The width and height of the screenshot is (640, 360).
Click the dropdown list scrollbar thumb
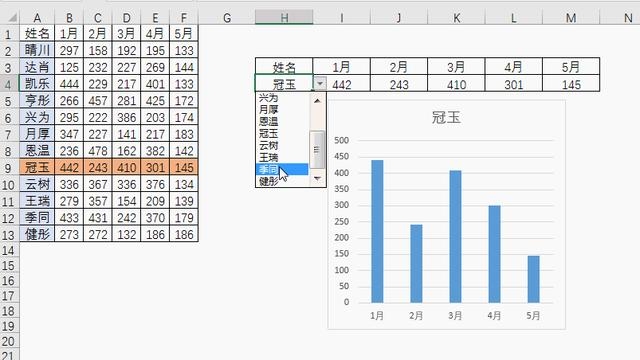(317, 149)
